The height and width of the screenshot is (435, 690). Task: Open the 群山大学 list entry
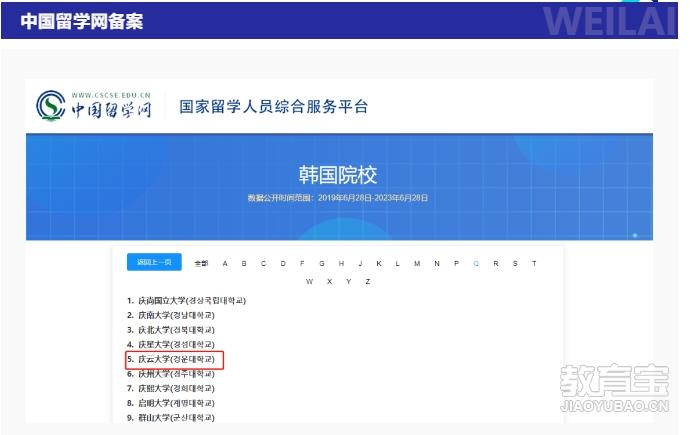pyautogui.click(x=171, y=417)
